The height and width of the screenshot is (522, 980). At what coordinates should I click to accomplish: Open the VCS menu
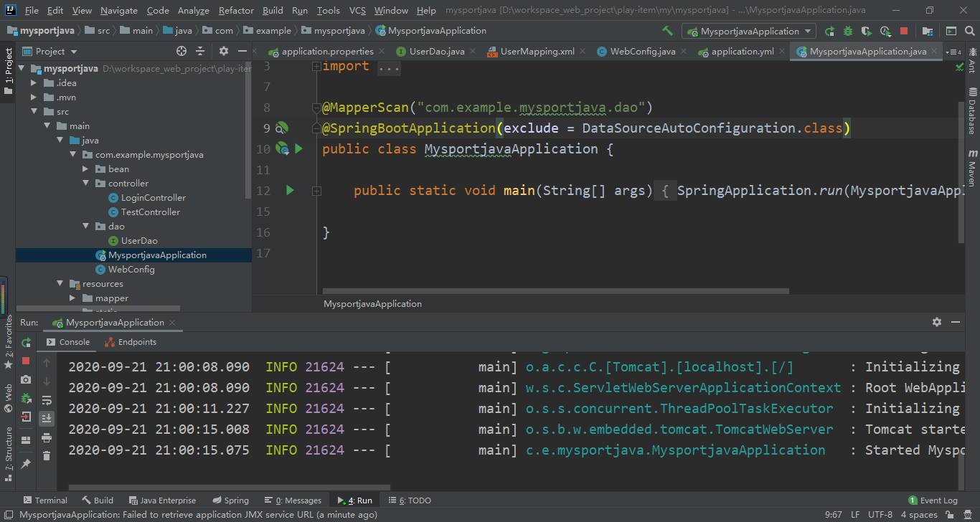[x=357, y=10]
